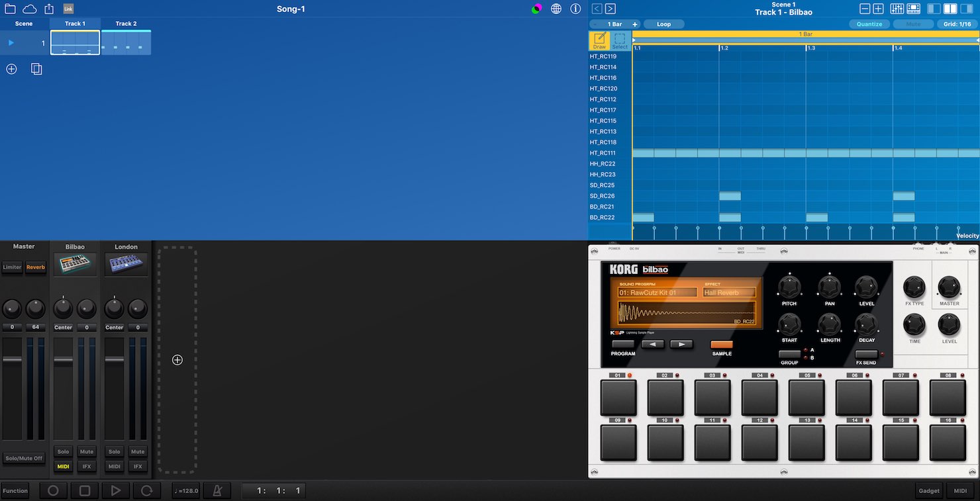Click the SD_RC26 lane label
The image size is (980, 501).
(x=603, y=196)
